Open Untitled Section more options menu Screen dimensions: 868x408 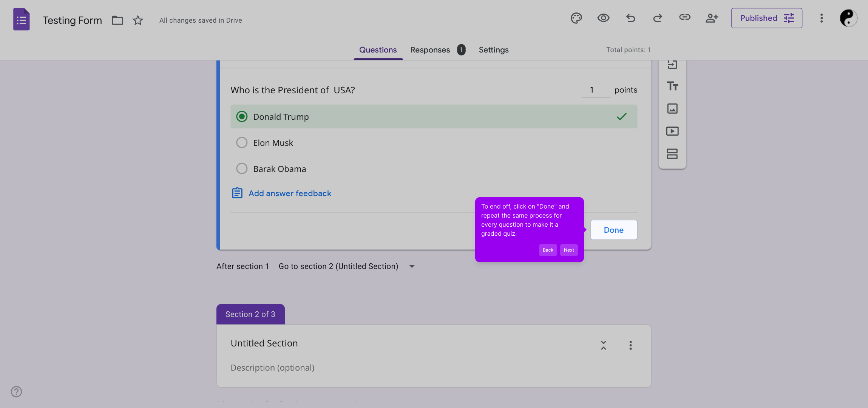[630, 345]
